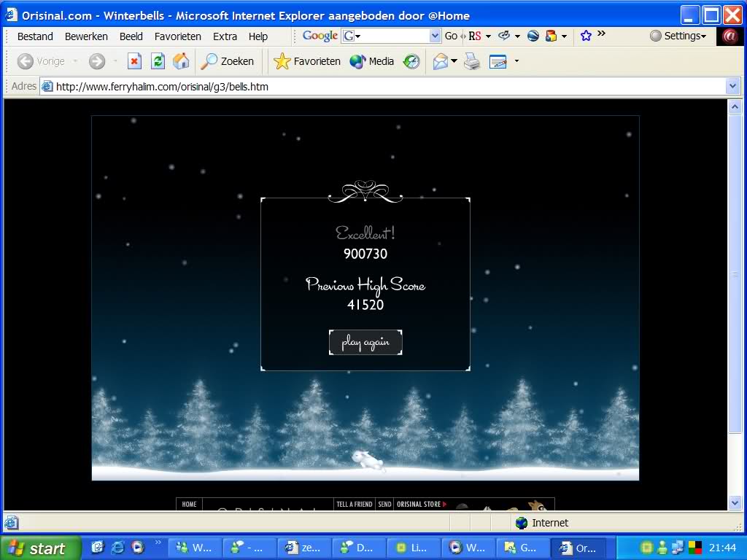
Task: Print the page using the printer icon
Action: 472,61
